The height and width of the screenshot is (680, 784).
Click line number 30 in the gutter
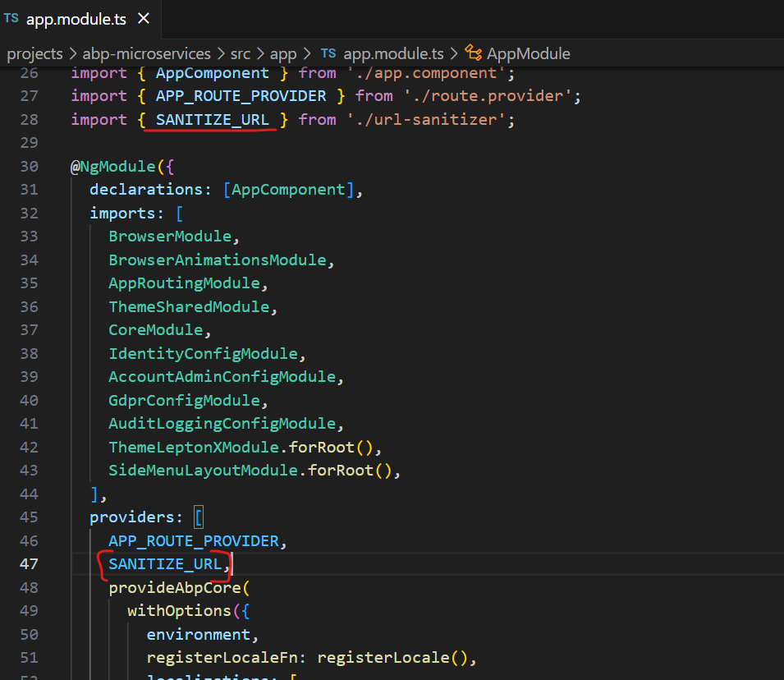click(x=30, y=167)
